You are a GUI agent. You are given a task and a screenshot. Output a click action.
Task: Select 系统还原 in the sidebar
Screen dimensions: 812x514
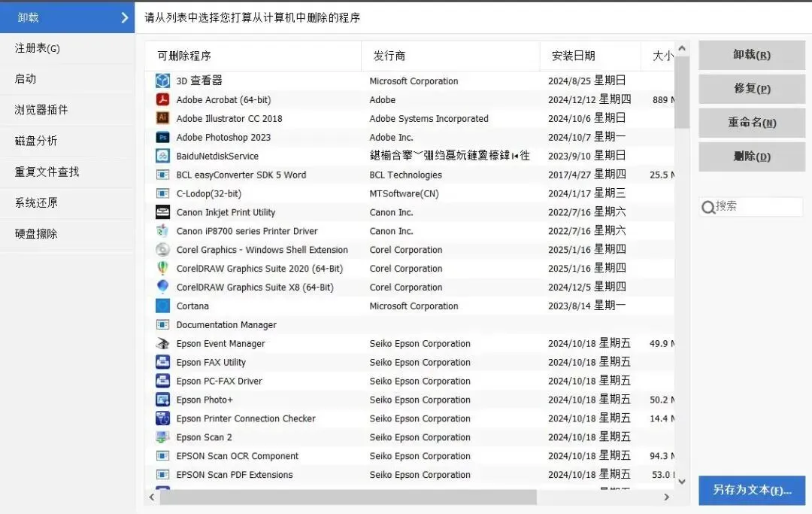click(68, 203)
